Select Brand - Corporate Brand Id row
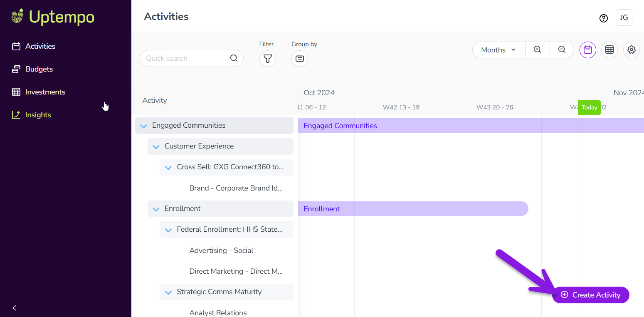Image resolution: width=644 pixels, height=317 pixels. click(236, 188)
